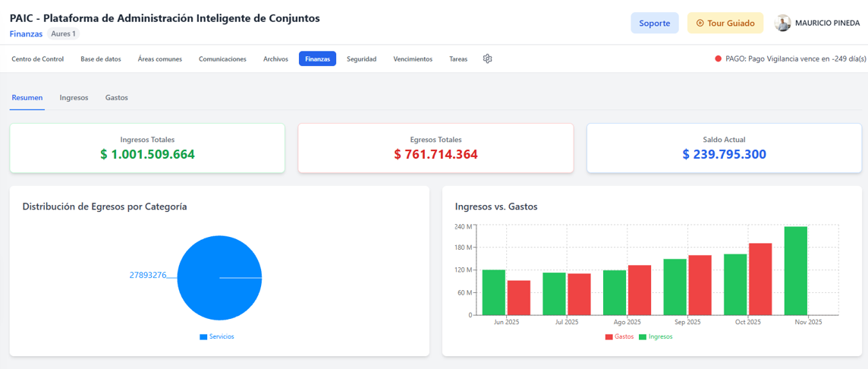Viewport: 868px width, 369px height.
Task: Click the $ 239.795.300 balance amount
Action: [724, 155]
